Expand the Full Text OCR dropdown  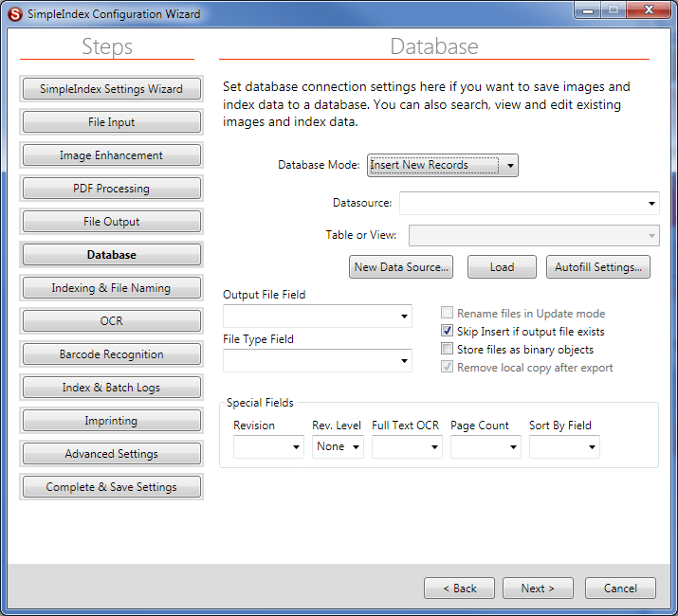(x=407, y=446)
